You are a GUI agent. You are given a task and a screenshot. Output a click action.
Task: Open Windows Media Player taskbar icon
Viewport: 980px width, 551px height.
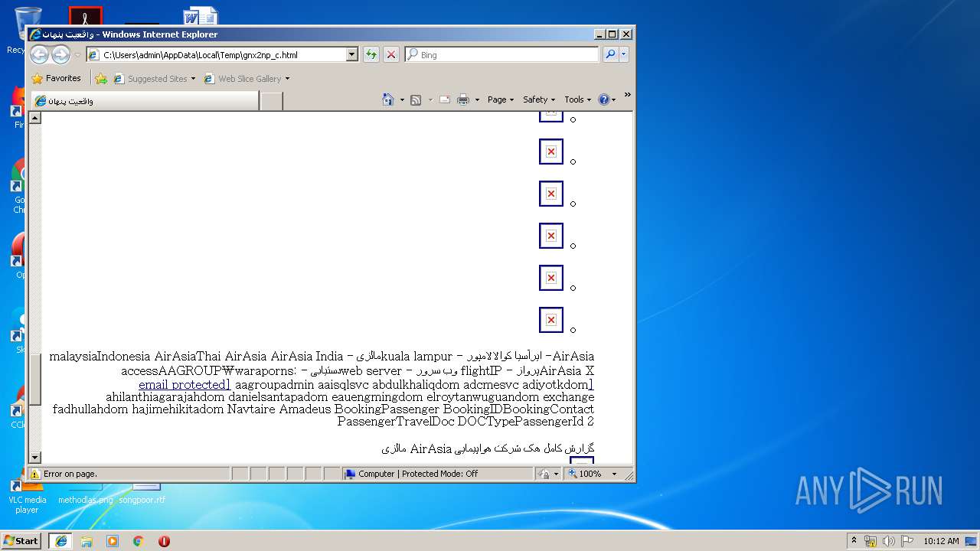coord(113,540)
